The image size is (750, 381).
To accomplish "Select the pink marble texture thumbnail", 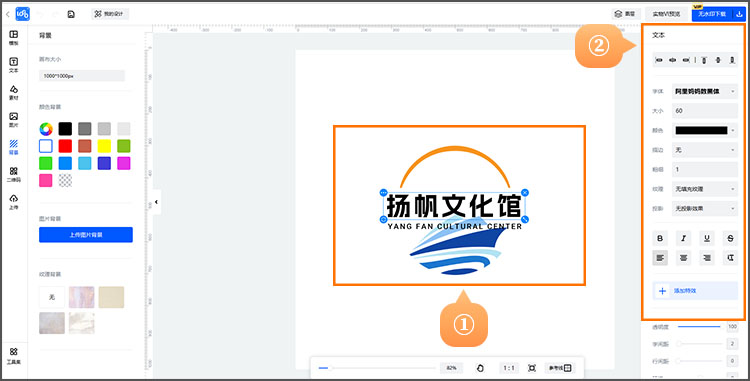I will tap(82, 297).
